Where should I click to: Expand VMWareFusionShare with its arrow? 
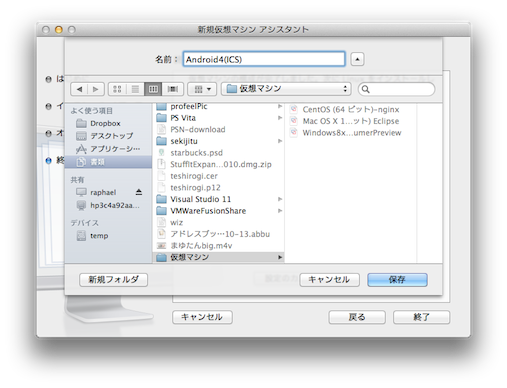pos(280,211)
